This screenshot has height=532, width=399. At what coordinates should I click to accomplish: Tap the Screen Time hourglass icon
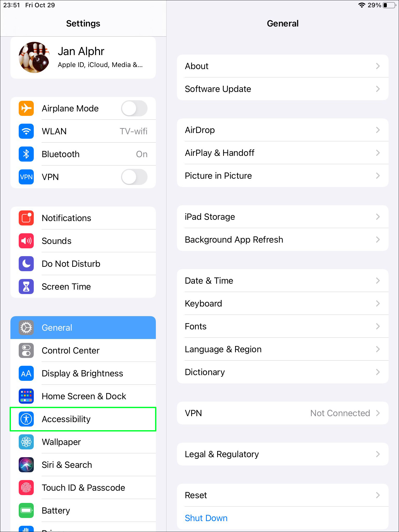(x=26, y=287)
